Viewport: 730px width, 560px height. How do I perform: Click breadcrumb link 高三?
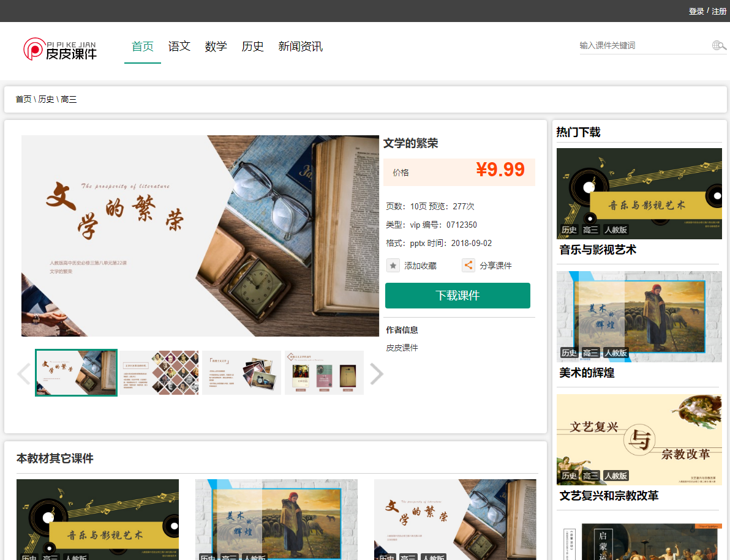(x=69, y=99)
